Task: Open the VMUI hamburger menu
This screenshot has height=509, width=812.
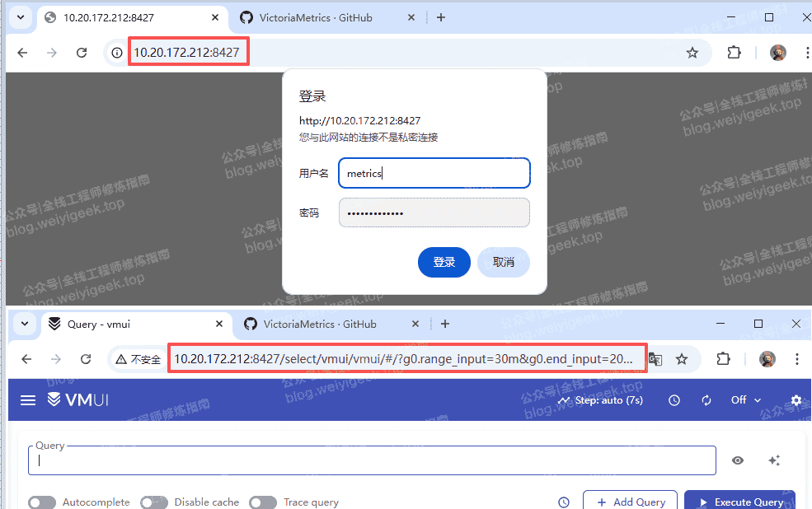Action: (x=28, y=400)
